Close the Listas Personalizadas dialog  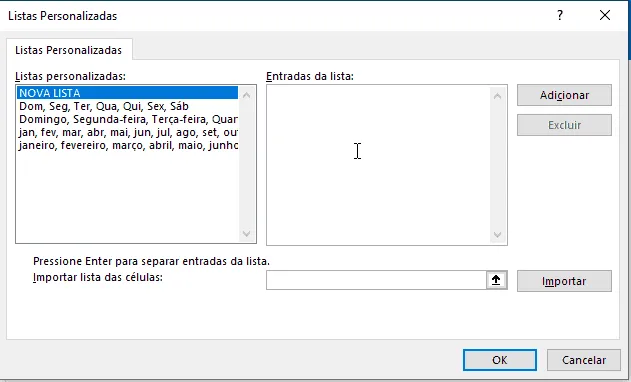click(x=604, y=15)
